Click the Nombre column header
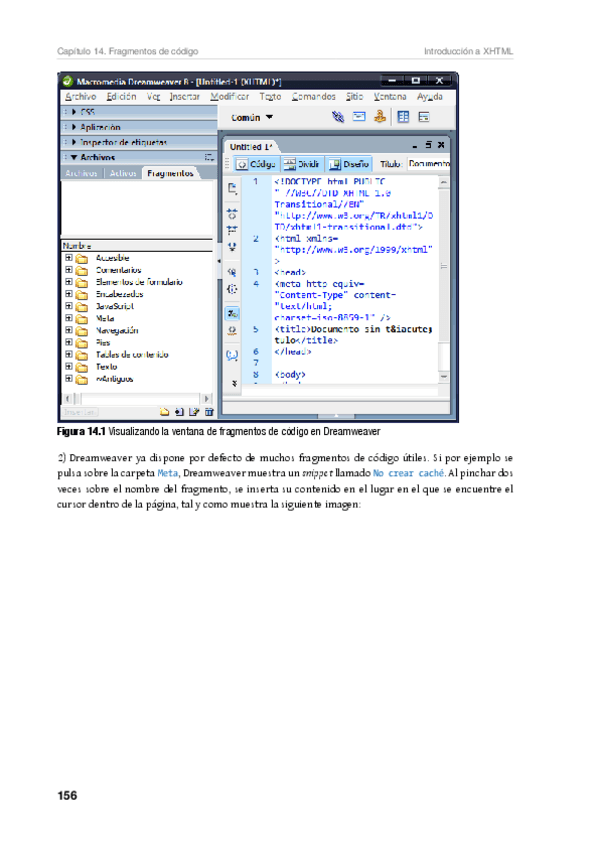This screenshot has width=599, height=848. [x=137, y=246]
